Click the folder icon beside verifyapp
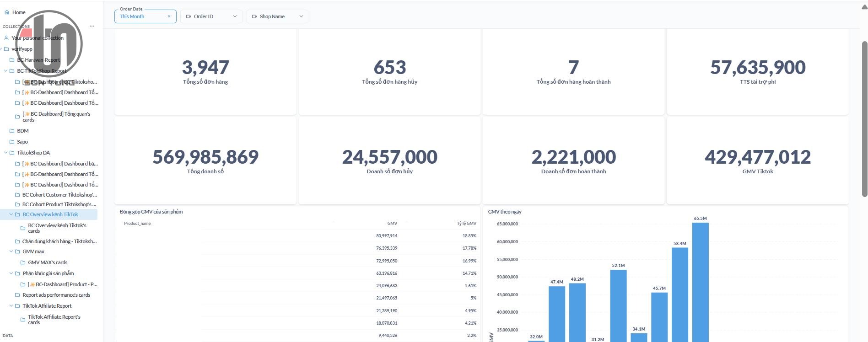This screenshot has height=342, width=868. pyautogui.click(x=6, y=49)
